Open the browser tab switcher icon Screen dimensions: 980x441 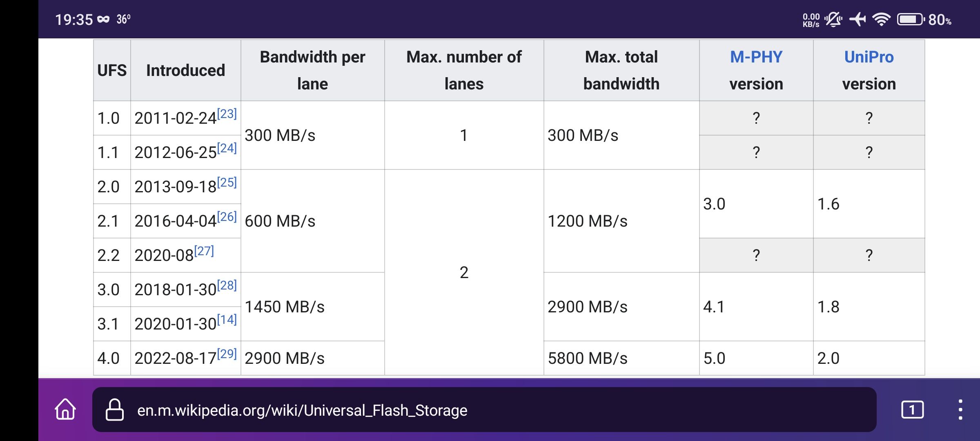913,410
